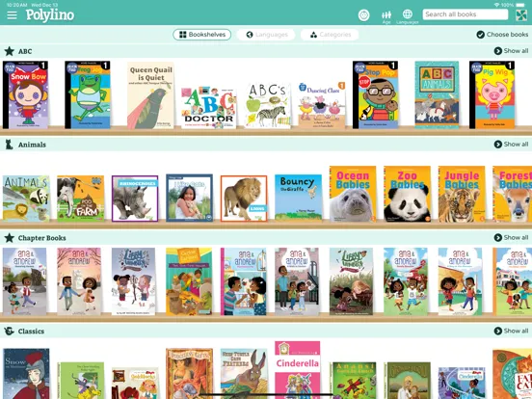Click the Polylino logo title
The height and width of the screenshot is (399, 532).
(50, 15)
